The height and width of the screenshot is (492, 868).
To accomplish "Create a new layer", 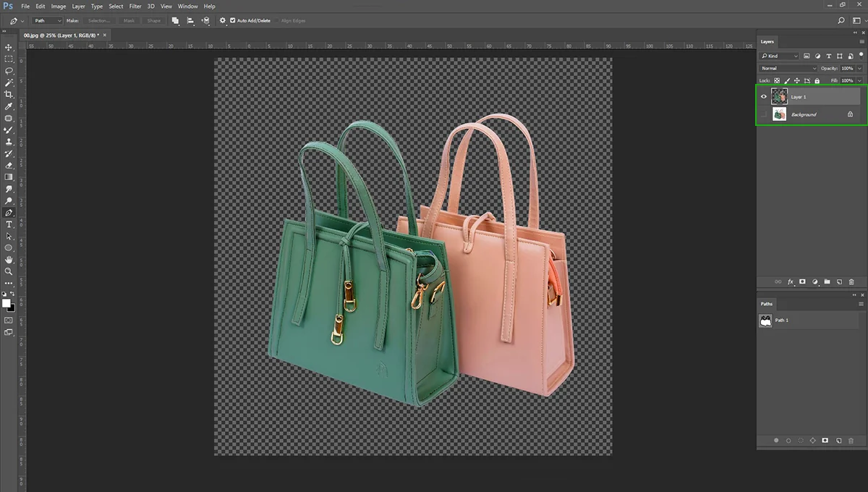I will pyautogui.click(x=839, y=282).
